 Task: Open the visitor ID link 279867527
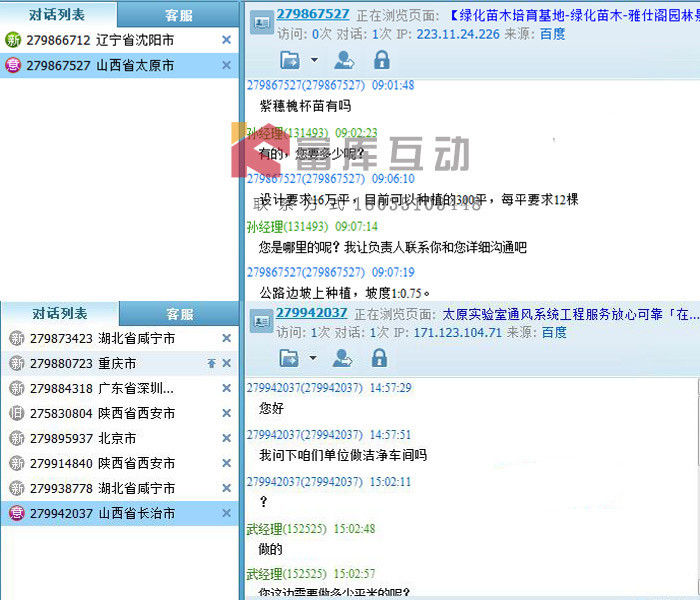pos(312,14)
